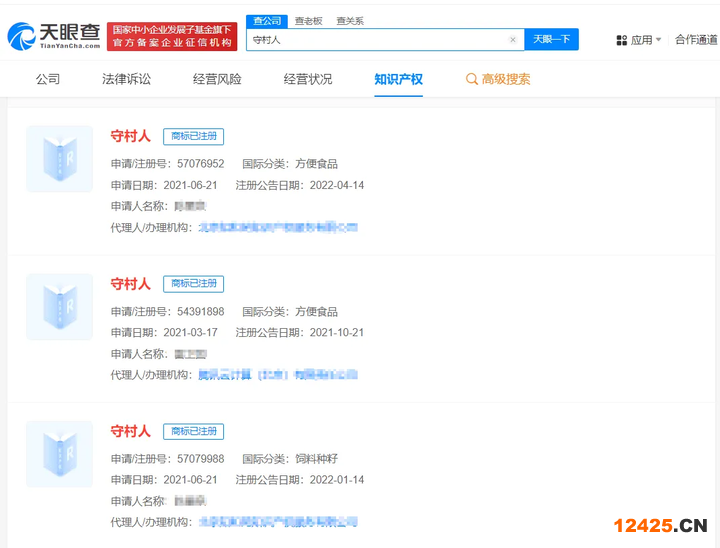Switch to the 查老板 search tab

pyautogui.click(x=309, y=21)
